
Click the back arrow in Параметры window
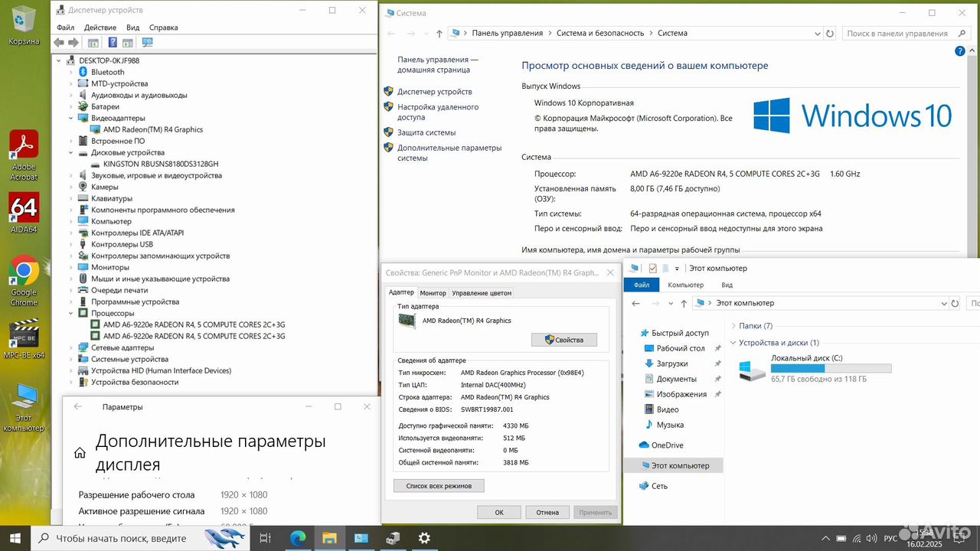[x=77, y=406]
